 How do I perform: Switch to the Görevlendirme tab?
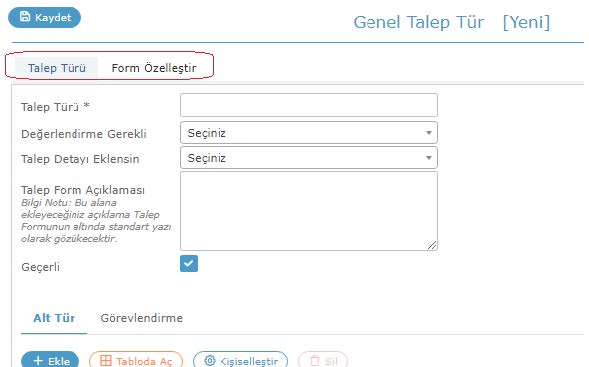(x=142, y=318)
